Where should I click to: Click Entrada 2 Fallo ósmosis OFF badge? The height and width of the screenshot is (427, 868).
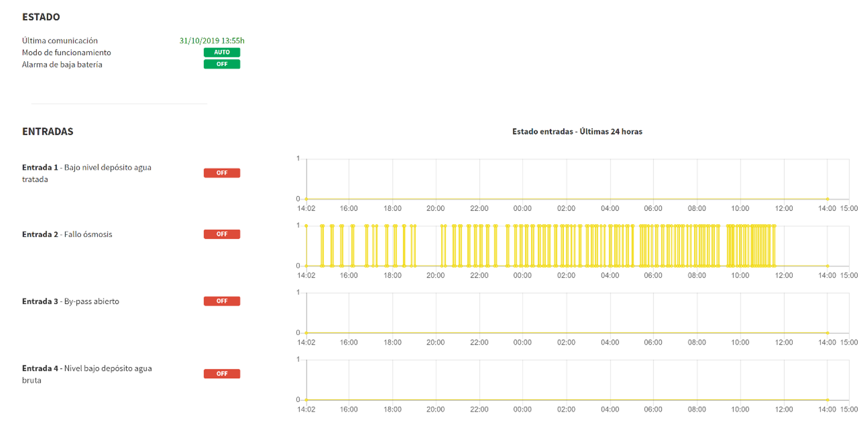(222, 234)
